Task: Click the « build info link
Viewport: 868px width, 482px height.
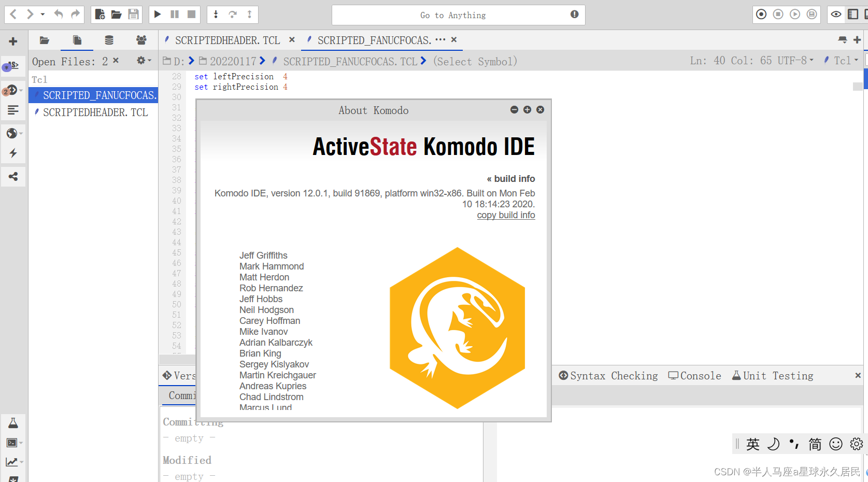Action: (511, 179)
